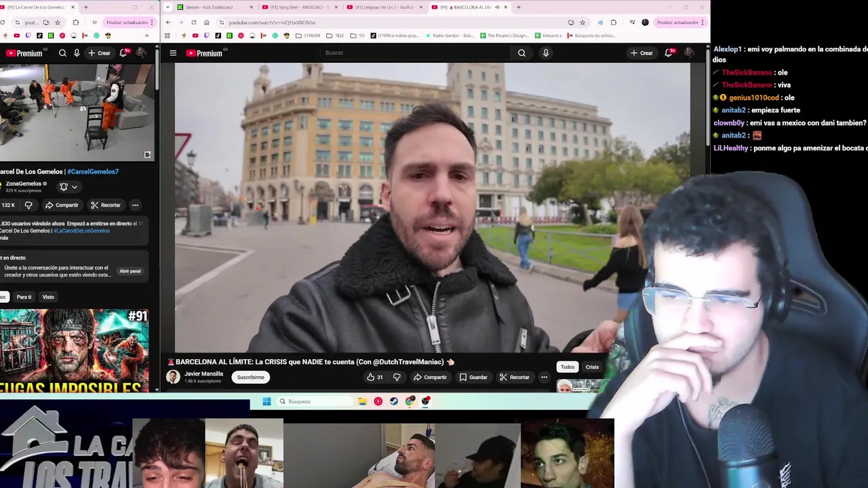This screenshot has width=868, height=488.
Task: Subscribe to Javier Mansilla with Suscribirme
Action: click(x=251, y=377)
